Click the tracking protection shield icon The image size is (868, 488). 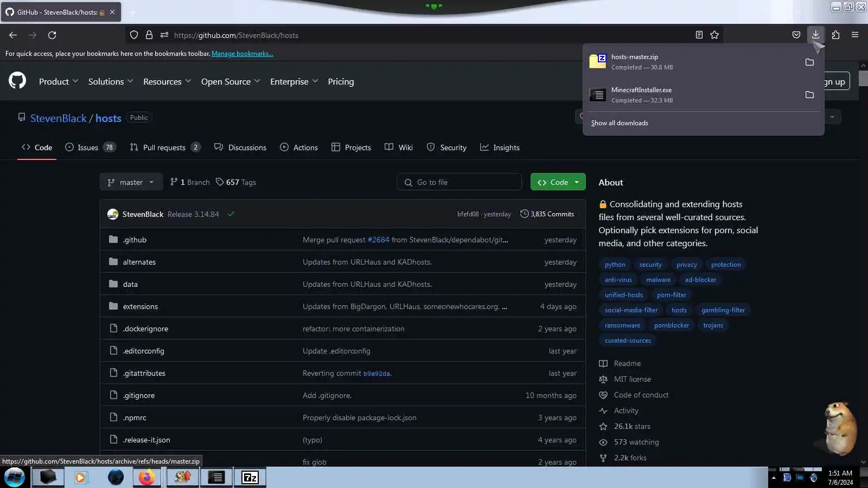(x=134, y=35)
